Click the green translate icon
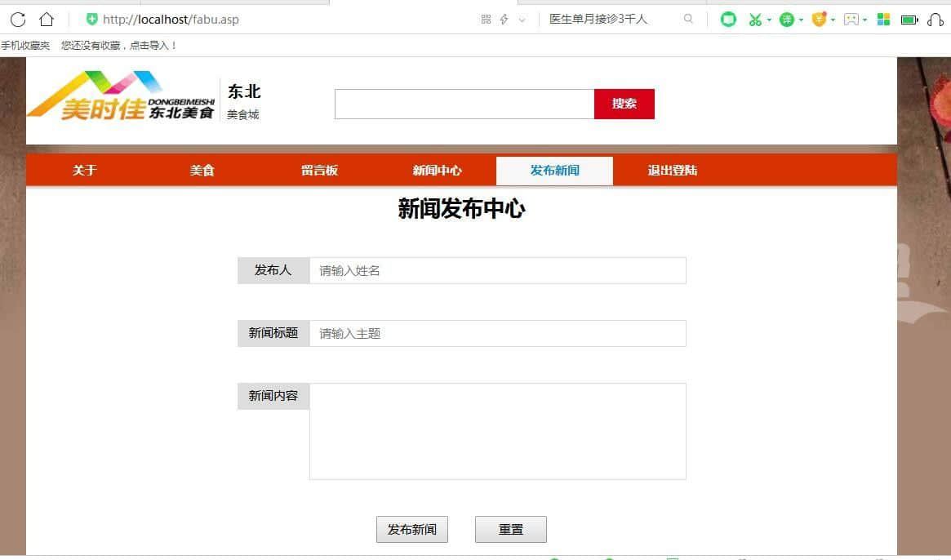The height and width of the screenshot is (560, 951). click(x=786, y=19)
